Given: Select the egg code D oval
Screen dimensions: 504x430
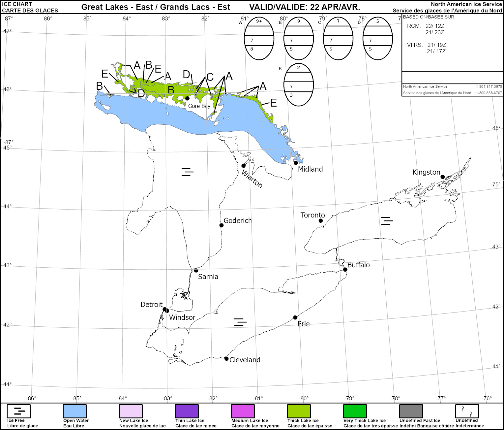Looking at the screenshot, I should click(377, 38).
